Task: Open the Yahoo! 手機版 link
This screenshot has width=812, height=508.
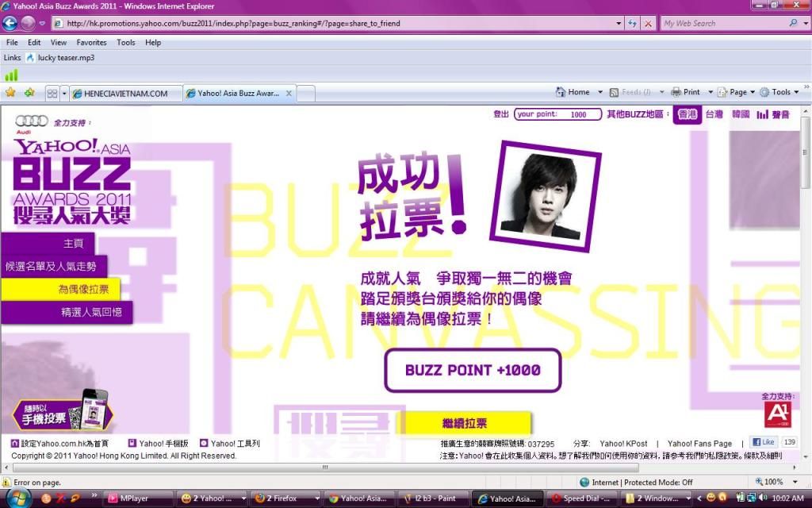Action: pos(159,443)
